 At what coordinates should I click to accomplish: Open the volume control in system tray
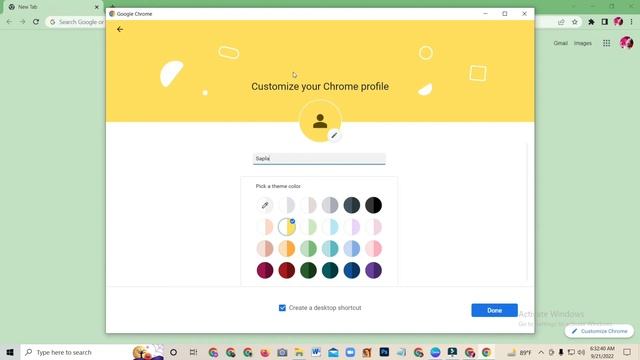click(581, 352)
